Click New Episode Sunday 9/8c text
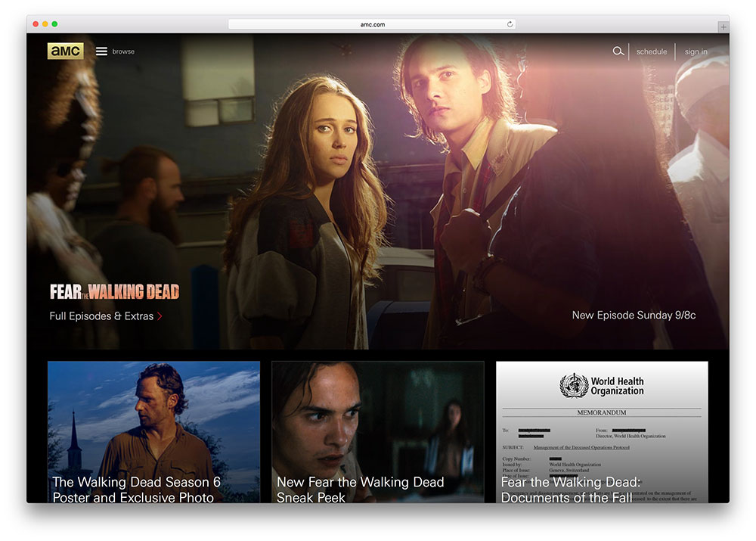This screenshot has width=756, height=541. click(x=634, y=315)
